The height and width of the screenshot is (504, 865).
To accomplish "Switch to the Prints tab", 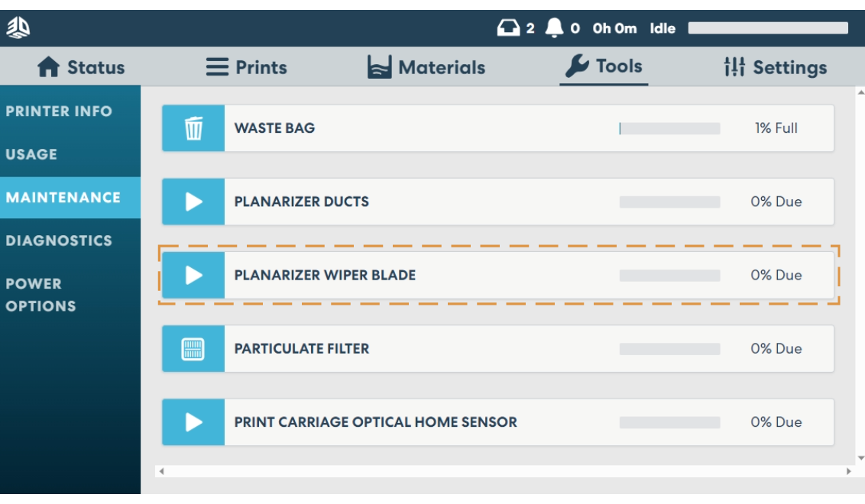I will 245,66.
